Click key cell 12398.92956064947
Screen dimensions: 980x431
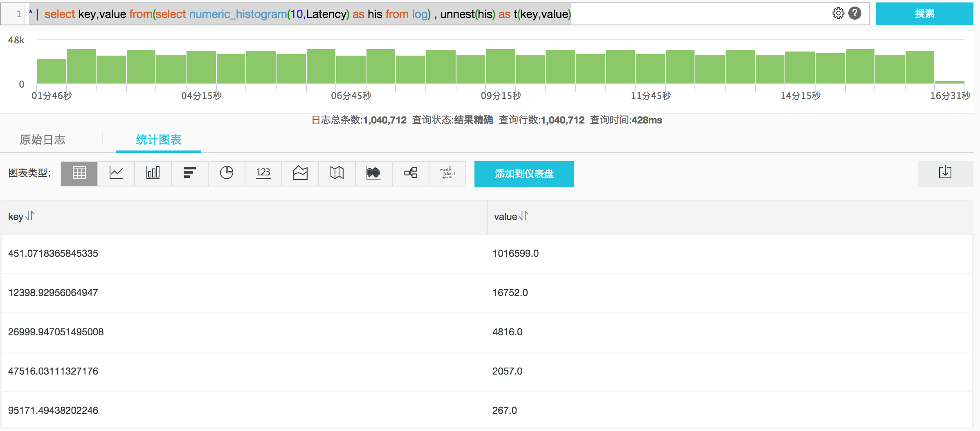point(53,293)
